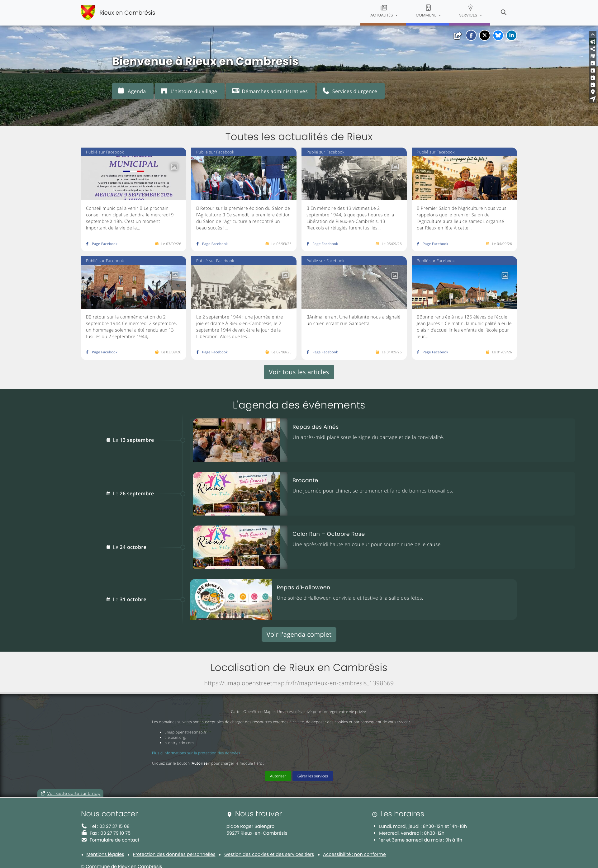
Task: Open Formulaire de contact link
Action: (x=114, y=840)
